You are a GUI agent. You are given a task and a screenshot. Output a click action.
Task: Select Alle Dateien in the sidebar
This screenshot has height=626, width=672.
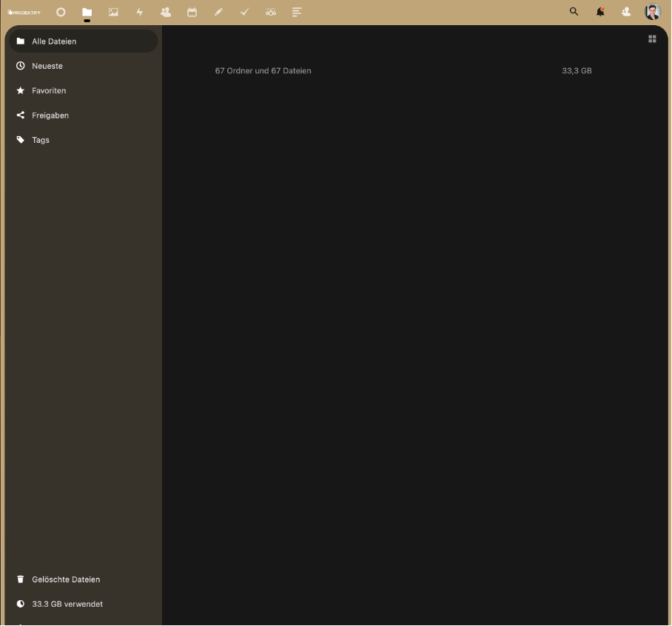point(83,41)
